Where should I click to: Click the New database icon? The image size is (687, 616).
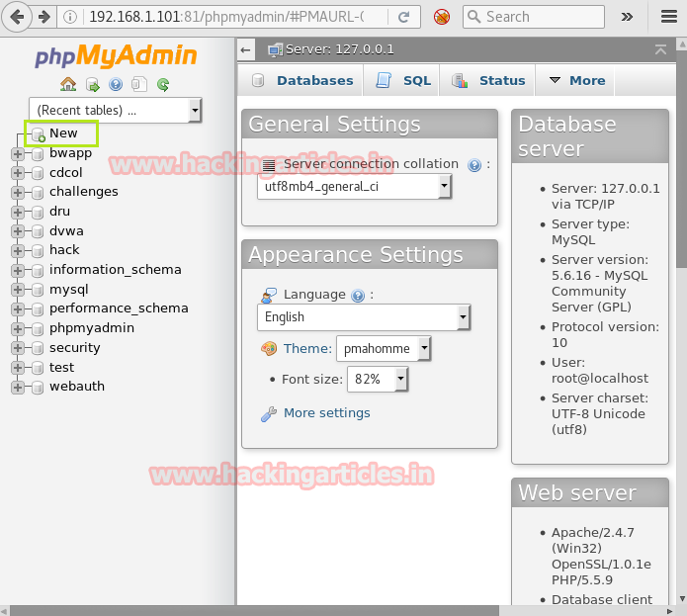(39, 134)
